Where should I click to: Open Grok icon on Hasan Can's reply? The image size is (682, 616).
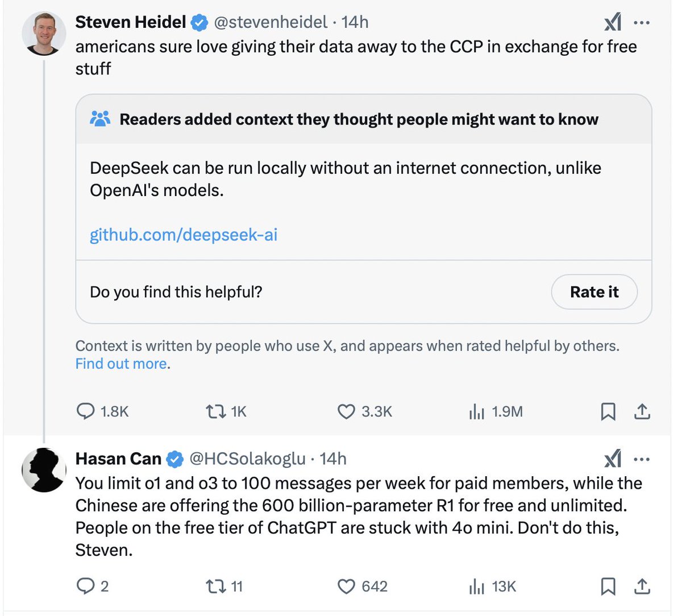pyautogui.click(x=613, y=459)
